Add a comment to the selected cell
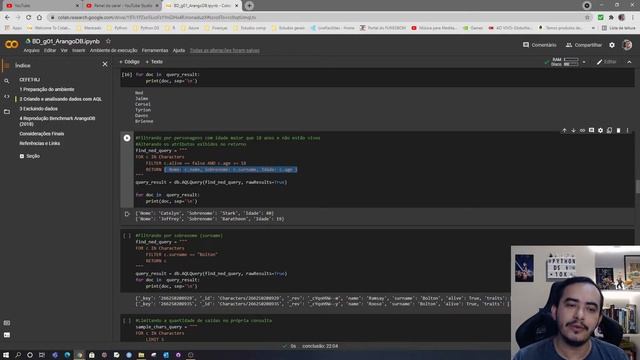This screenshot has height=360, width=640. click(591, 130)
